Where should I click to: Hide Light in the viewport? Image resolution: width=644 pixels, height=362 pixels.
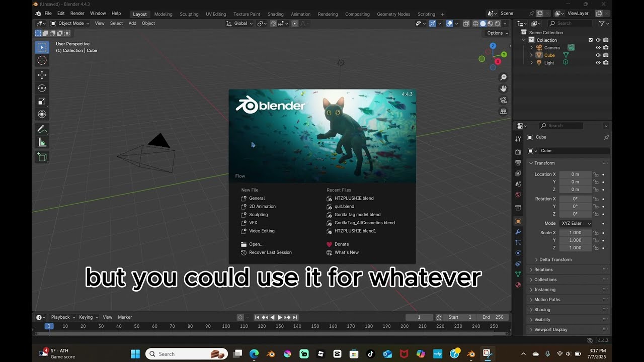click(x=598, y=63)
